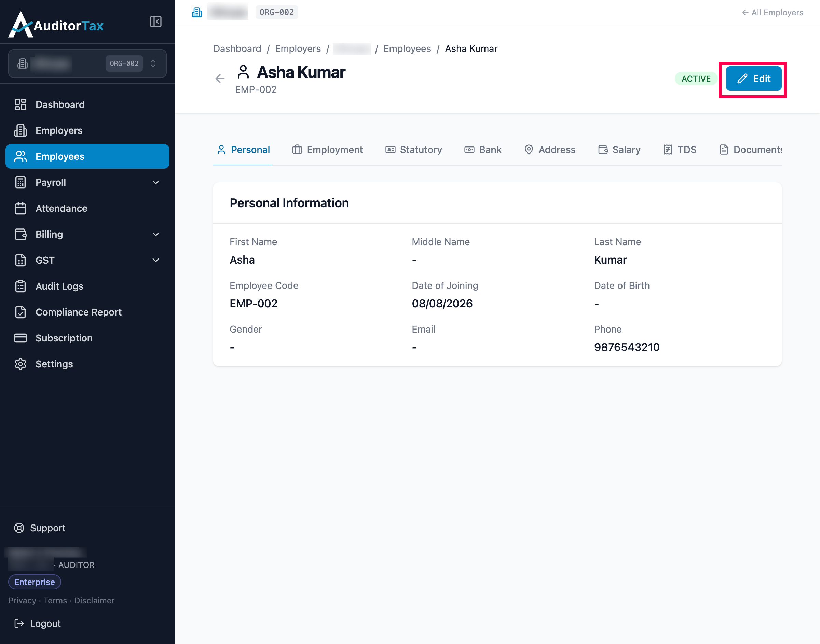The image size is (820, 644).
Task: Open the ORG-002 organization switcher
Action: pos(87,64)
